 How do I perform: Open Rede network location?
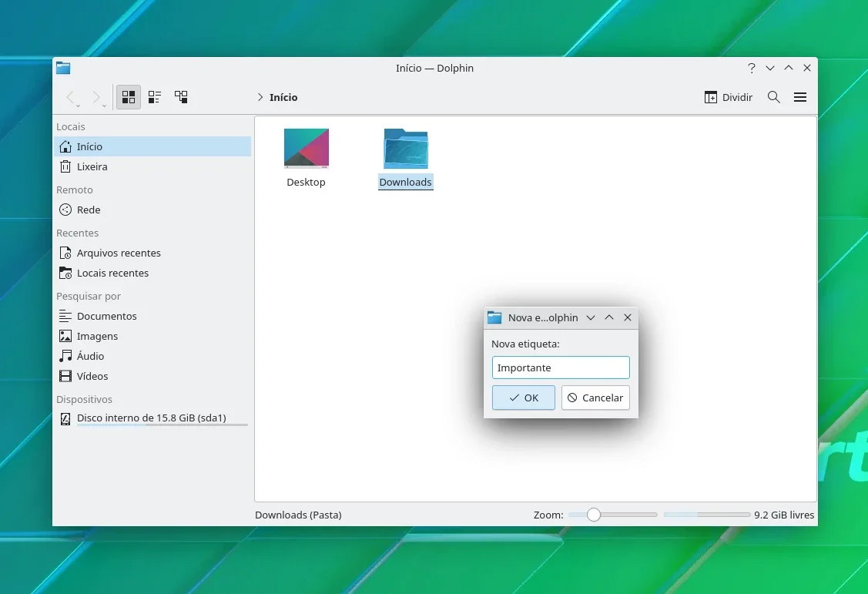(152, 210)
